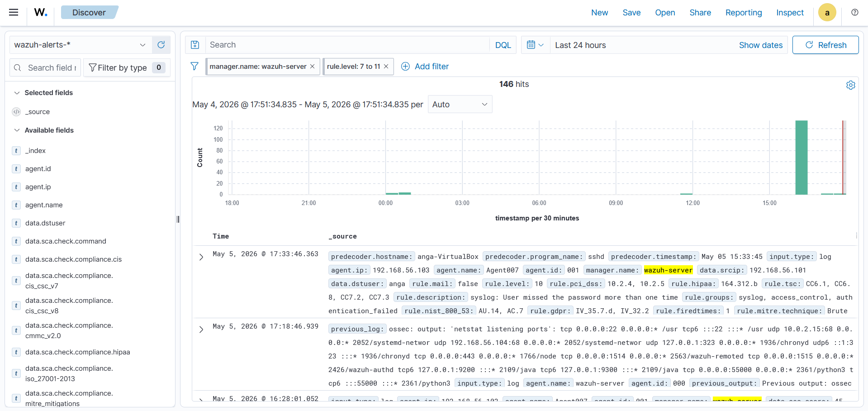Viewport: 868px width, 411px height.
Task: Click the 146 hits count
Action: coord(514,84)
